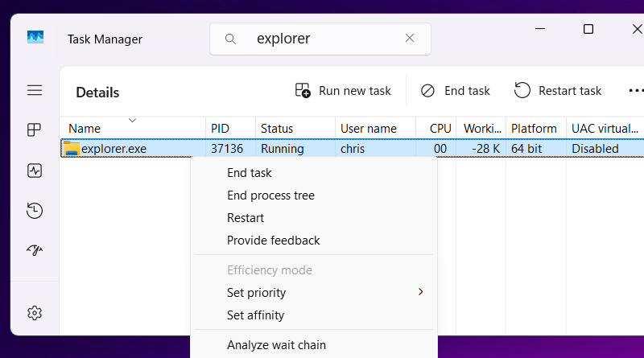The width and height of the screenshot is (644, 358).
Task: Open the Performance page icon
Action: pos(35,171)
